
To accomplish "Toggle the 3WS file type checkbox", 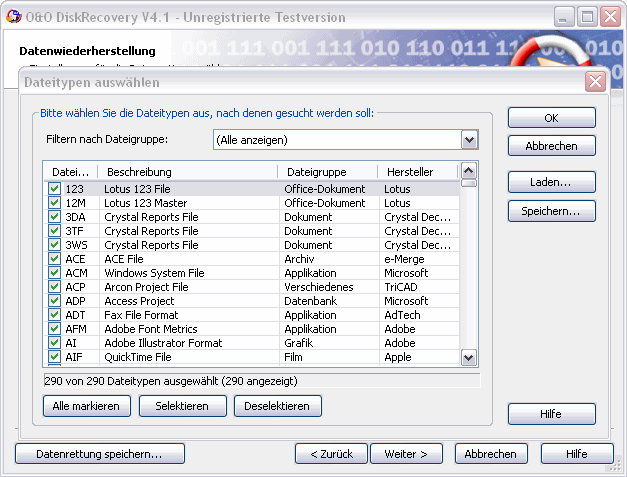I will click(54, 244).
